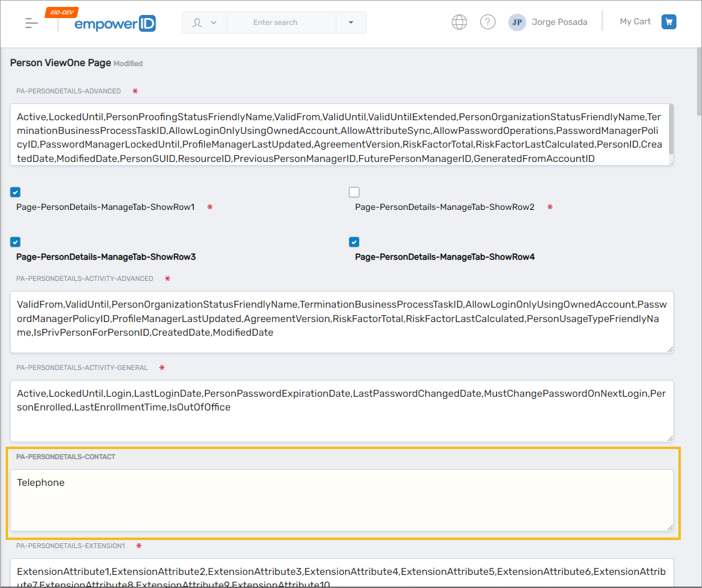Click the person search type icon
The image size is (702, 588).
(197, 22)
